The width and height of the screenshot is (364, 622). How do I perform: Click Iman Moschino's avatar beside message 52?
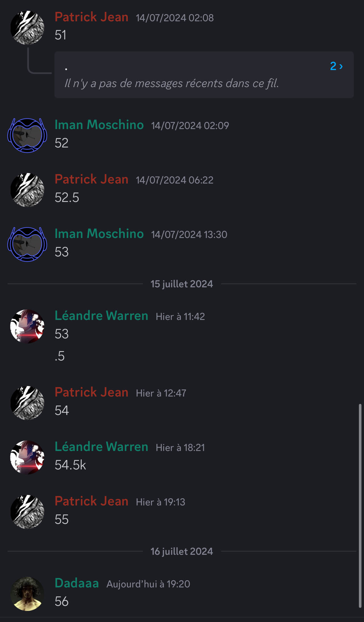click(27, 135)
